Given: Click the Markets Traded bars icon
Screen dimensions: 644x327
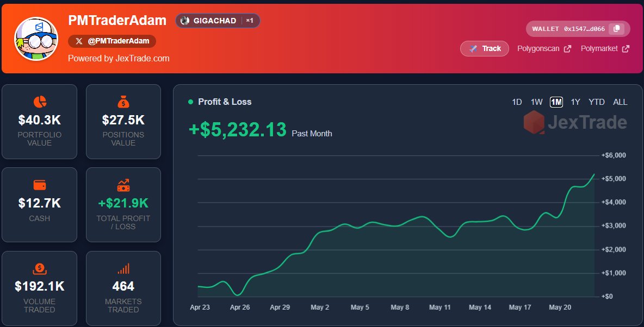Looking at the screenshot, I should tap(123, 269).
